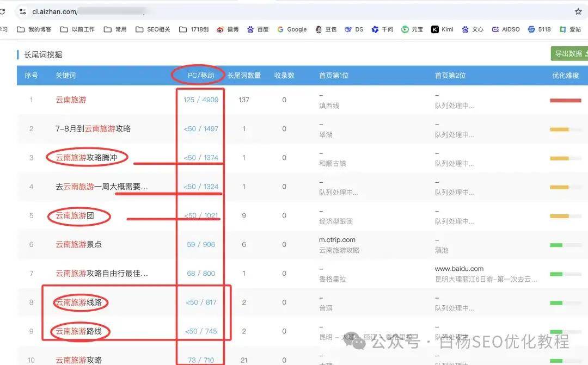Click the www.baidu.com second-position result
Viewport: 588px width, 365px height.
(459, 268)
